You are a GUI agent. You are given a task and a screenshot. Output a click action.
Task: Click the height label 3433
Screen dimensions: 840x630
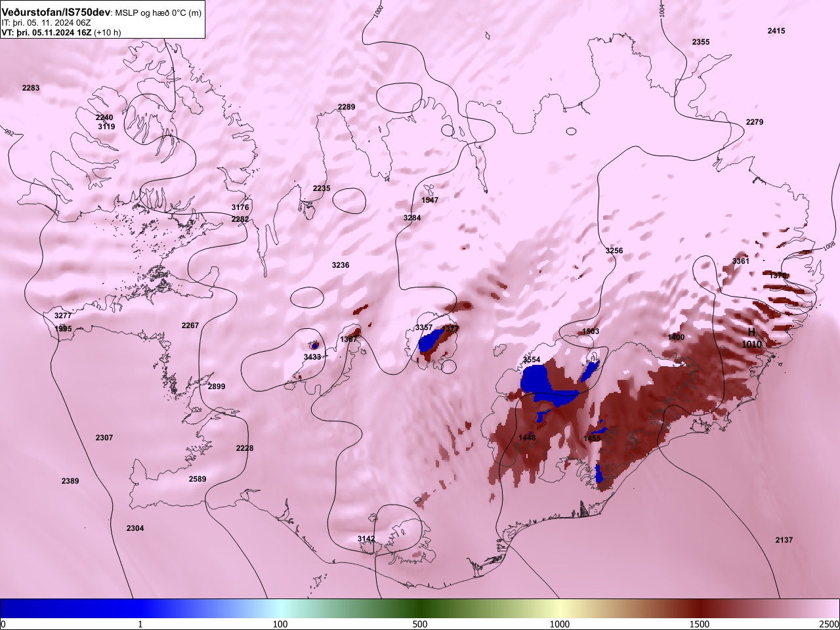(312, 357)
